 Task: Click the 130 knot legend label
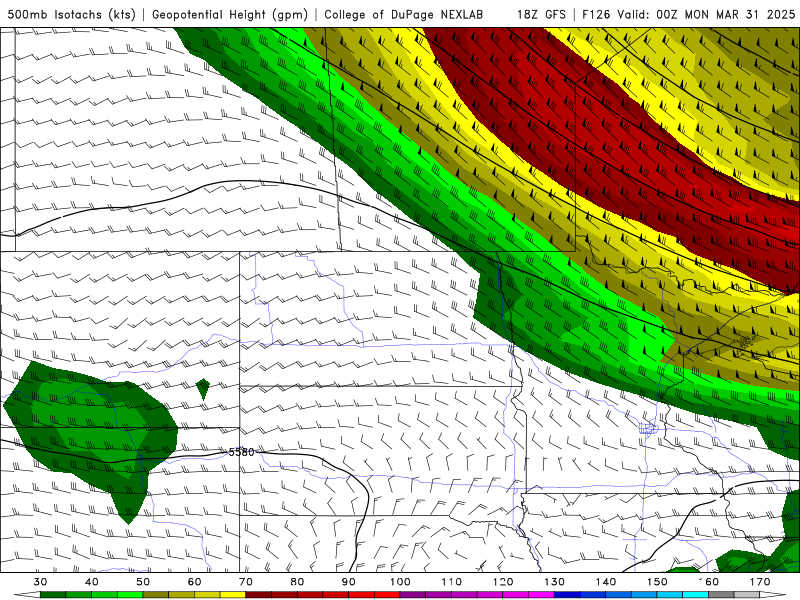click(x=555, y=582)
